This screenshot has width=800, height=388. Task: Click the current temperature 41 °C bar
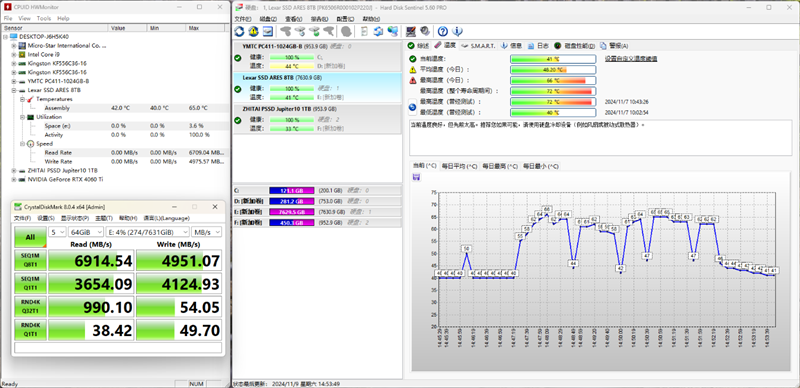(x=553, y=59)
